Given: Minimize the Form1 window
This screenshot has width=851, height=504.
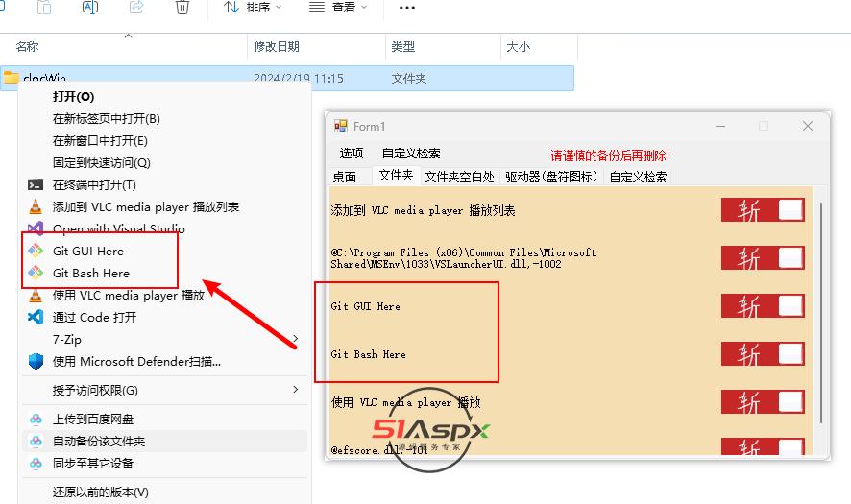Looking at the screenshot, I should [720, 126].
